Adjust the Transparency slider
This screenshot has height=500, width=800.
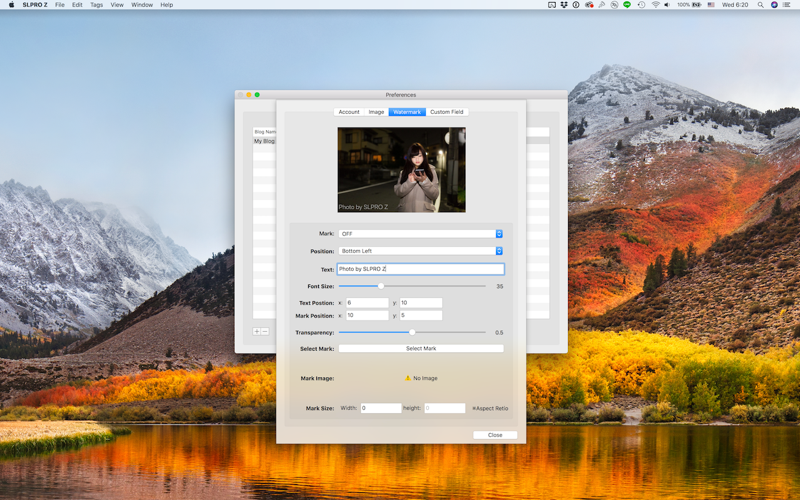tap(412, 332)
